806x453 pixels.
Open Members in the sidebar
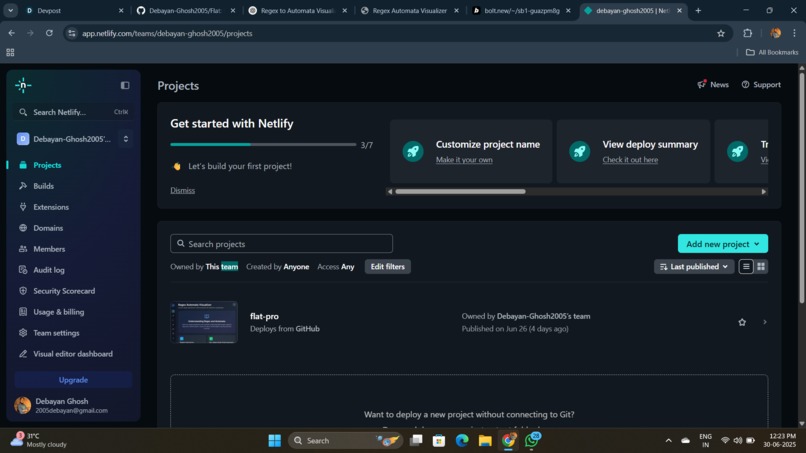pos(49,249)
